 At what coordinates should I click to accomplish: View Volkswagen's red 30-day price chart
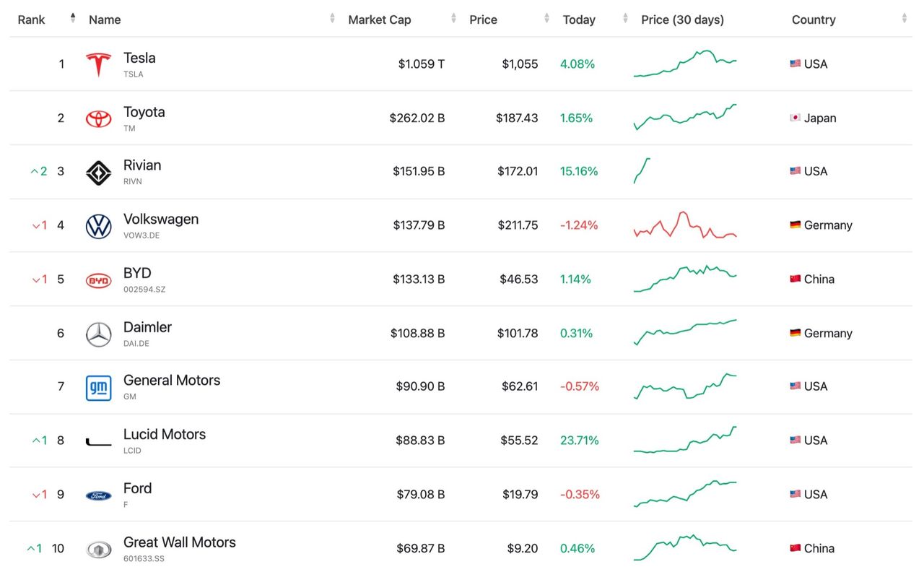(x=684, y=225)
